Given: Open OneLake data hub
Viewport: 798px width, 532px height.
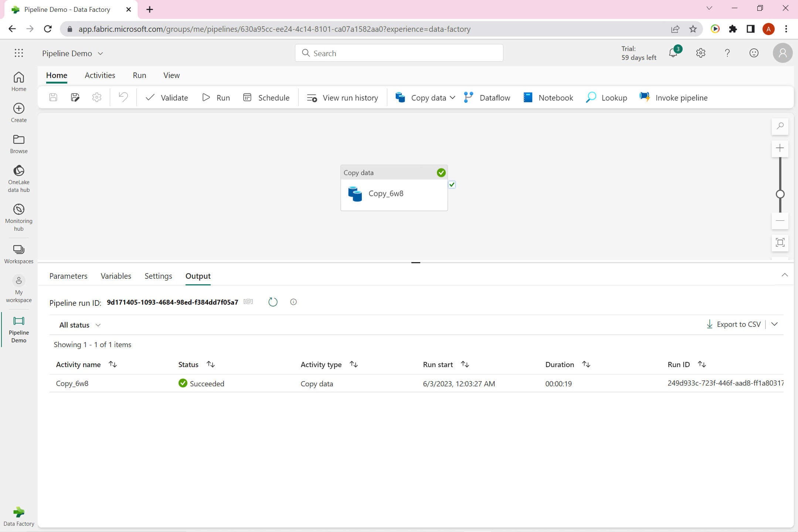Looking at the screenshot, I should (18, 178).
